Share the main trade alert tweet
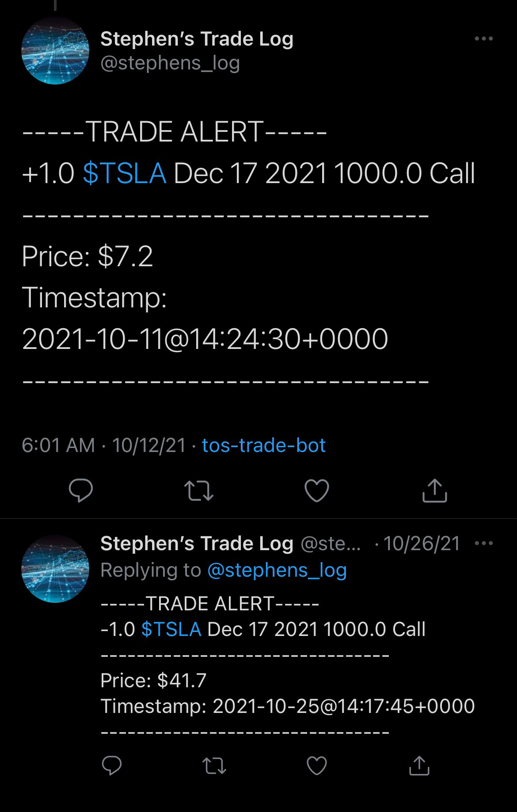Image resolution: width=517 pixels, height=812 pixels. coord(435,490)
